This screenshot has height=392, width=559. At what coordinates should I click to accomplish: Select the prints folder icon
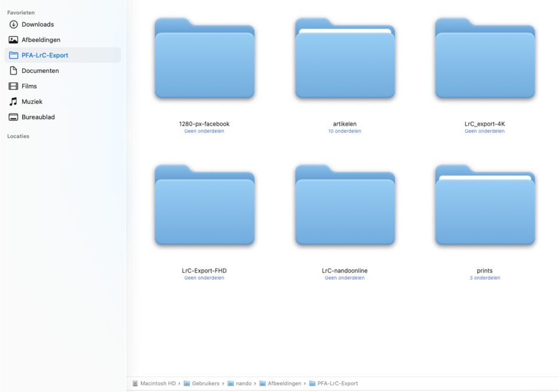pos(485,205)
